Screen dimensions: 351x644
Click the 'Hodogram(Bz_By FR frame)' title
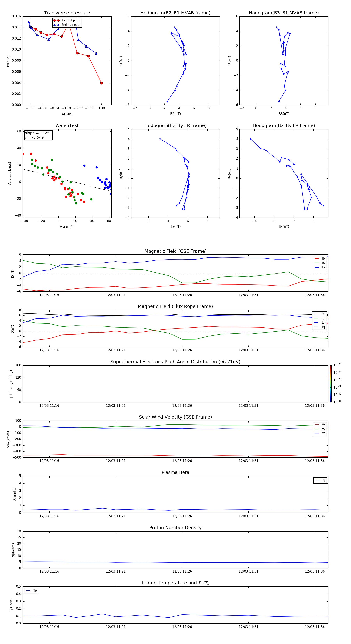coord(175,125)
